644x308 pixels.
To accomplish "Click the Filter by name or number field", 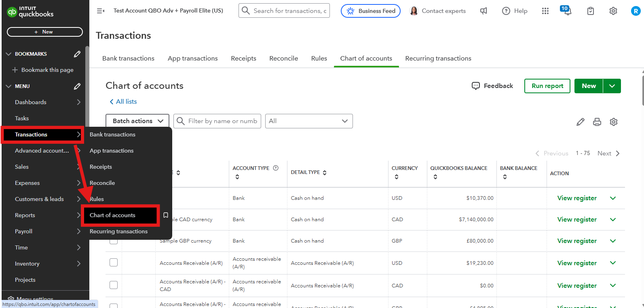I will pos(217,121).
